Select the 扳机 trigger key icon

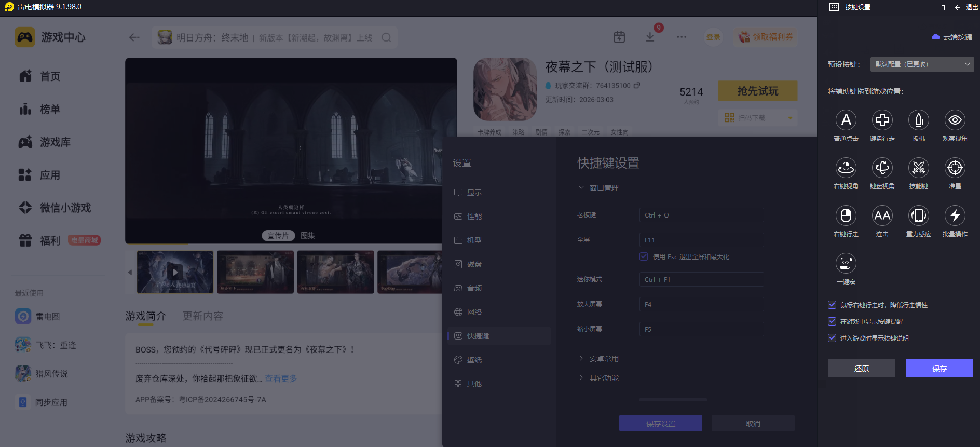point(919,120)
